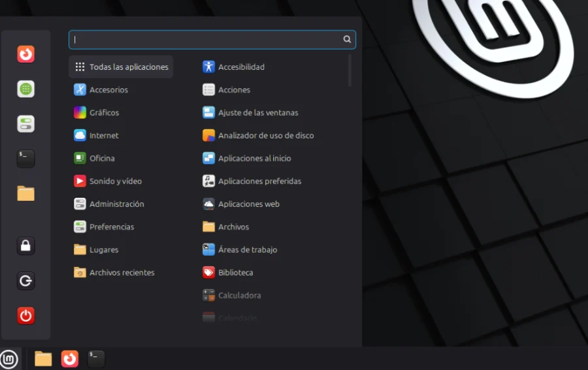Click the application list scrollbar
Viewport: 588px width, 370px height.
350,70
